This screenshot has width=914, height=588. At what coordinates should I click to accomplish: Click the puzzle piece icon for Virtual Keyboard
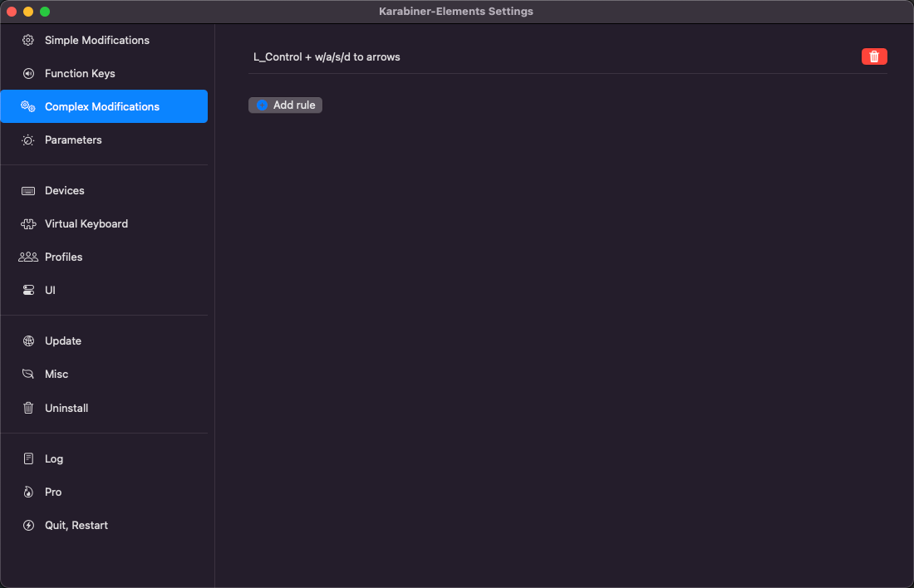[x=28, y=223]
